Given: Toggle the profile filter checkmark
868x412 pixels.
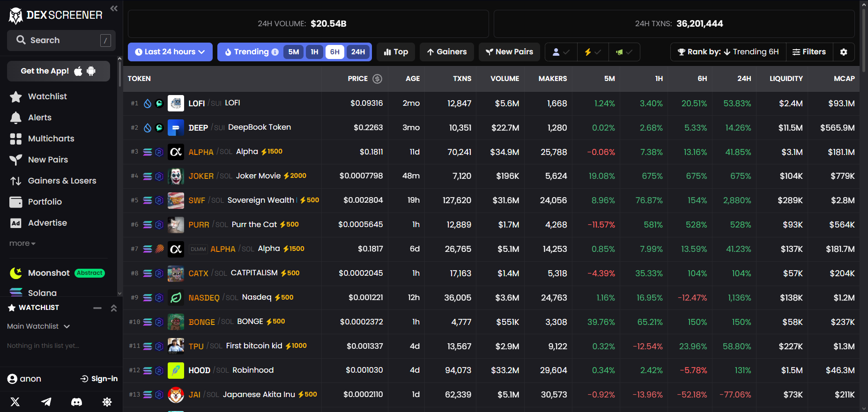Looking at the screenshot, I should 561,52.
